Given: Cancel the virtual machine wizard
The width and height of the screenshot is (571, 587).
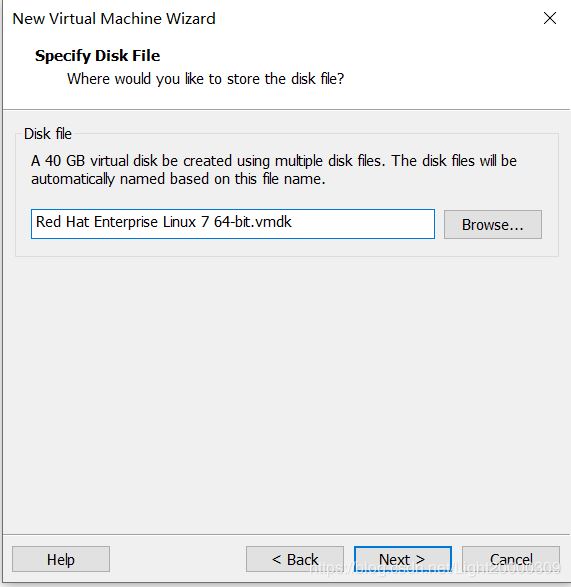Looking at the screenshot, I should click(511, 559).
